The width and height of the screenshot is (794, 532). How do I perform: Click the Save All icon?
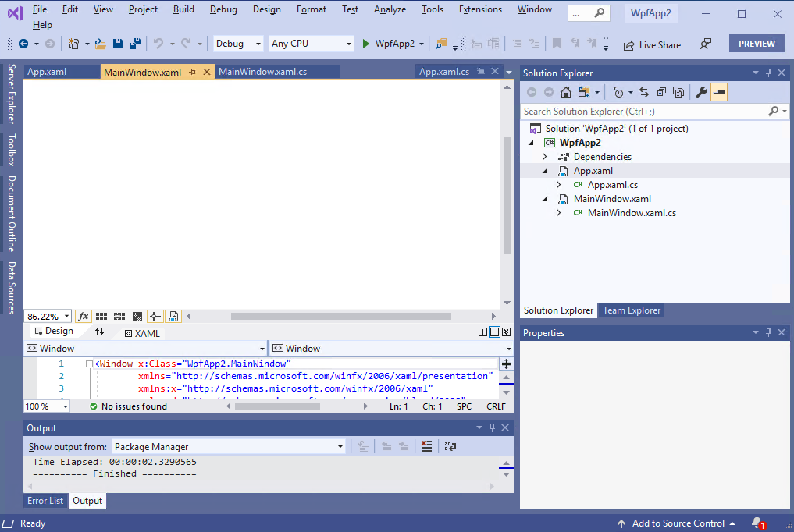[135, 44]
